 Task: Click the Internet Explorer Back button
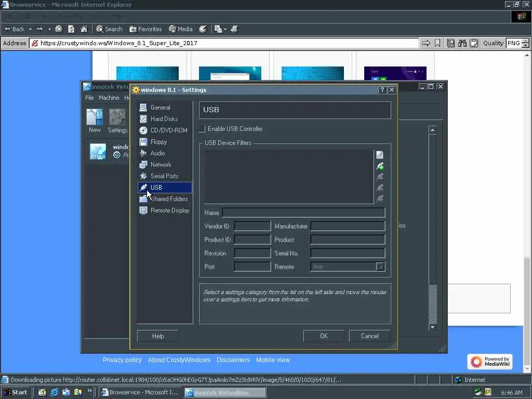[x=15, y=29]
